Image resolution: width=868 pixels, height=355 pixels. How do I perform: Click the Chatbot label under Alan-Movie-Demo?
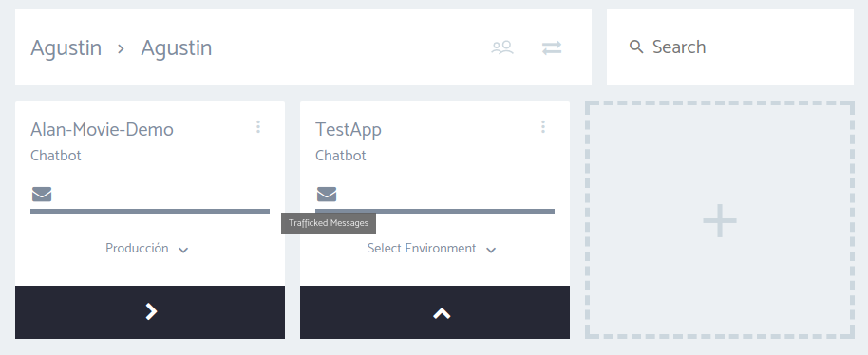tap(56, 156)
